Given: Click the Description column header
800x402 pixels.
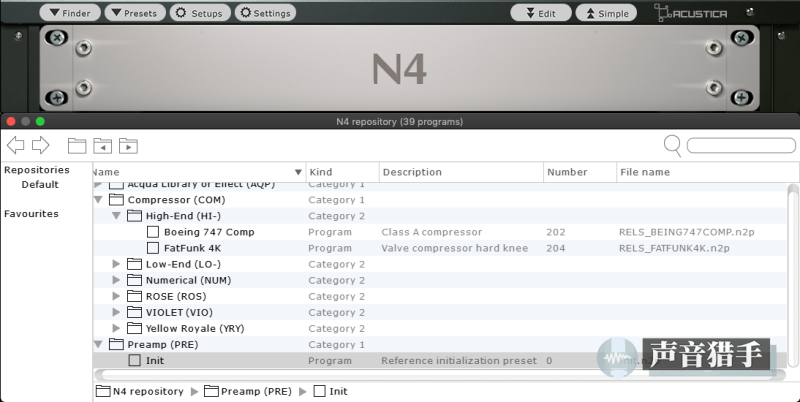Looking at the screenshot, I should click(461, 172).
